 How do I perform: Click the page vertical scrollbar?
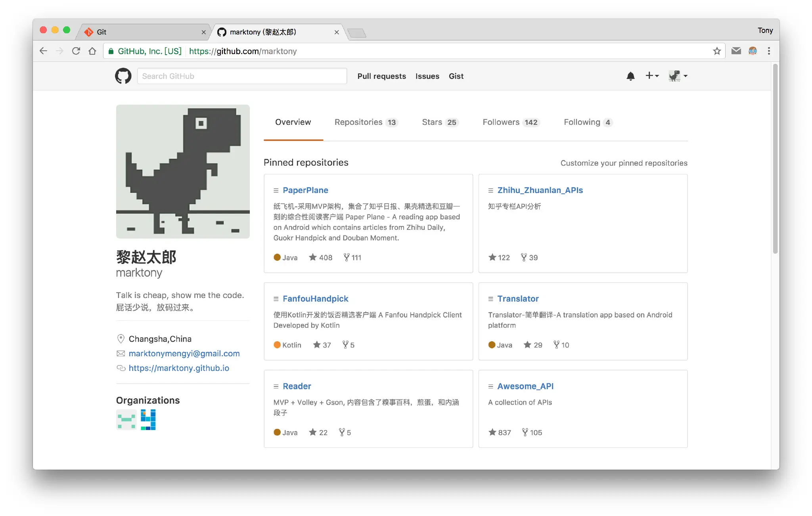[775, 159]
